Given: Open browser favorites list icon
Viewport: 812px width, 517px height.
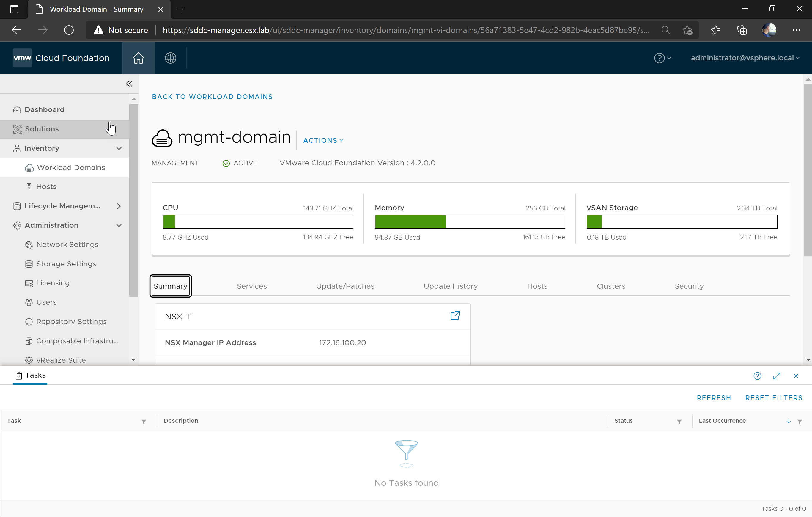Looking at the screenshot, I should point(716,30).
